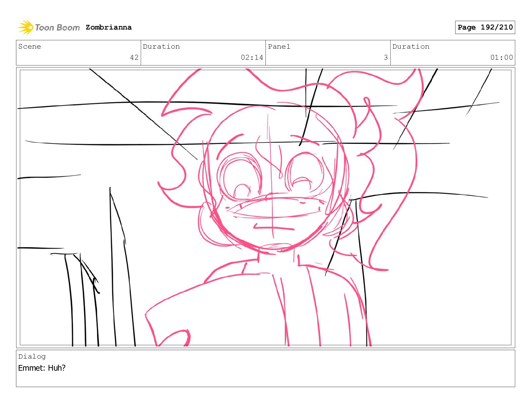Click the panel number 3
The height and width of the screenshot is (411, 532).
[386, 57]
